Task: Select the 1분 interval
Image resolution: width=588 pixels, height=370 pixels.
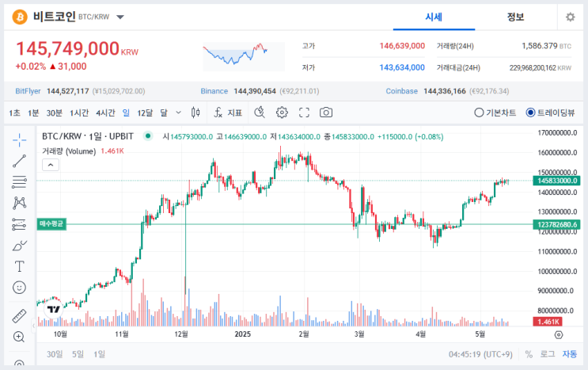Action: point(33,113)
